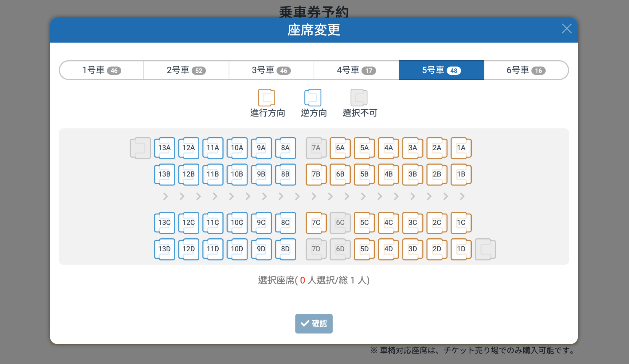Select seat 4B
629x364 pixels.
pos(389,174)
